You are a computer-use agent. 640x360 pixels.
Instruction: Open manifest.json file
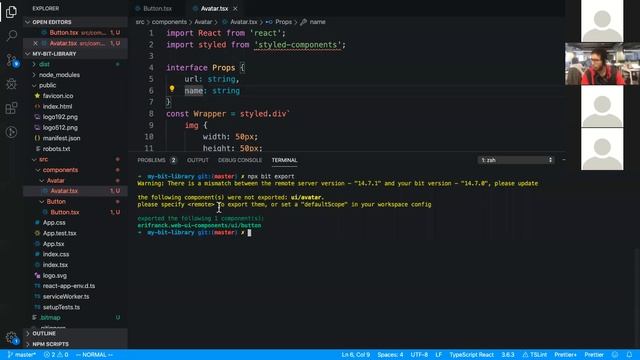click(61, 138)
